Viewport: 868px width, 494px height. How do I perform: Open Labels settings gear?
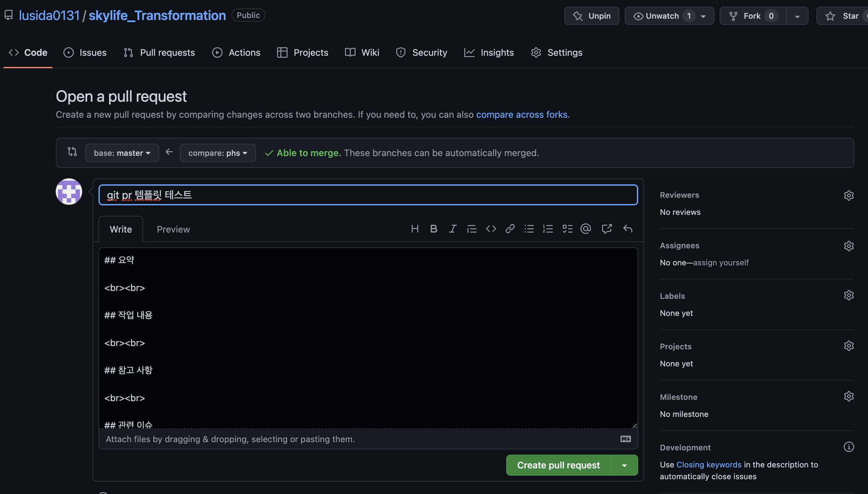(x=848, y=296)
